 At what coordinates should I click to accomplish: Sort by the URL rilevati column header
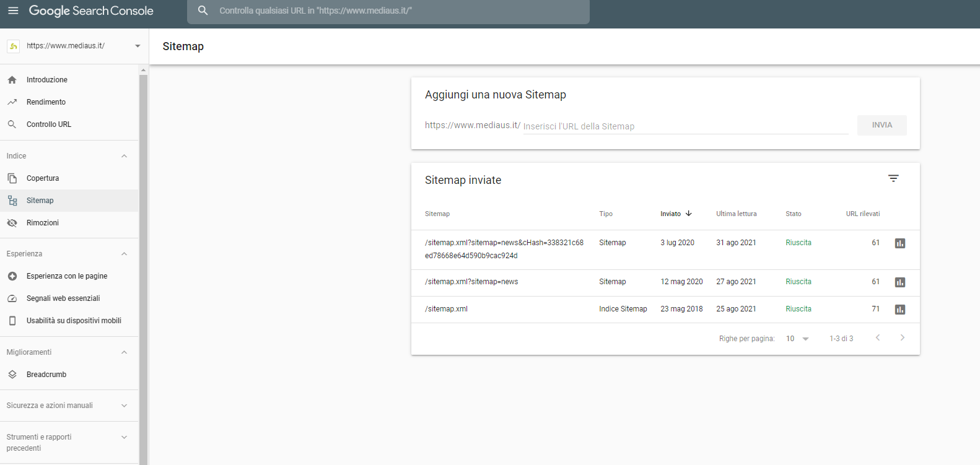[863, 214]
